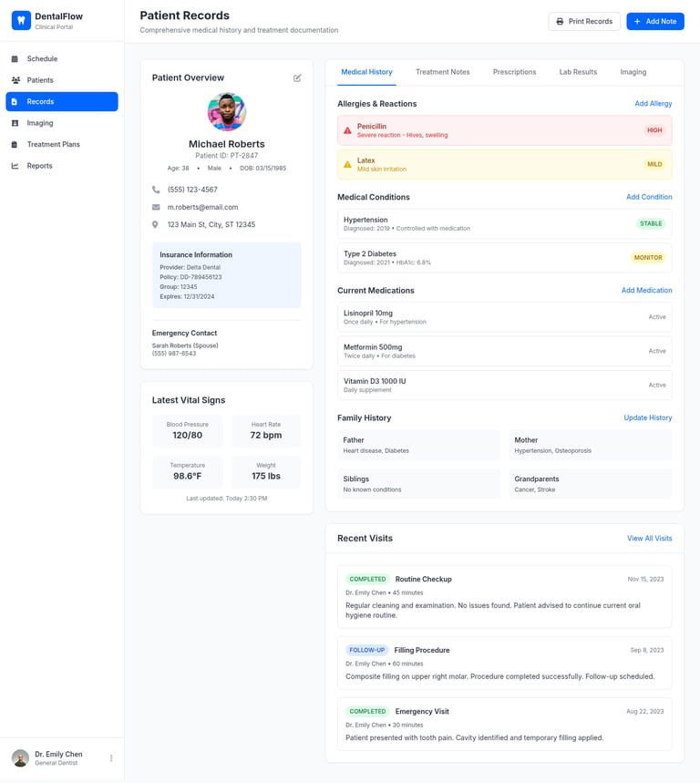Click the STABLE badge on Hypertension
The height and width of the screenshot is (783, 700).
(651, 223)
